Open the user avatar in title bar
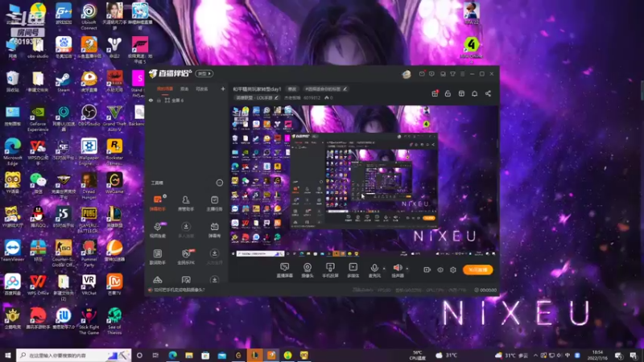Viewport: 644px width, 362px height. point(407,74)
